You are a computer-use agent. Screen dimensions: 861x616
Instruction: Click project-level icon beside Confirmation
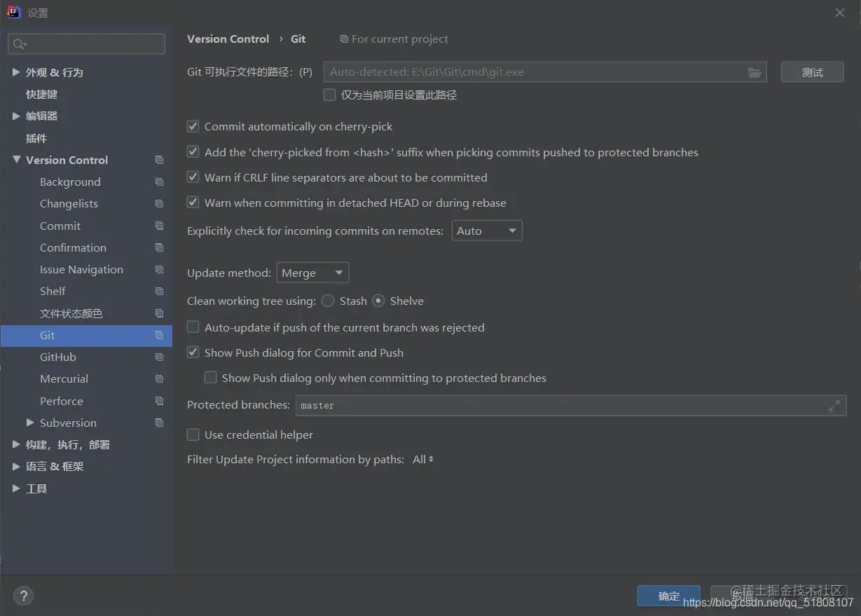coord(159,248)
